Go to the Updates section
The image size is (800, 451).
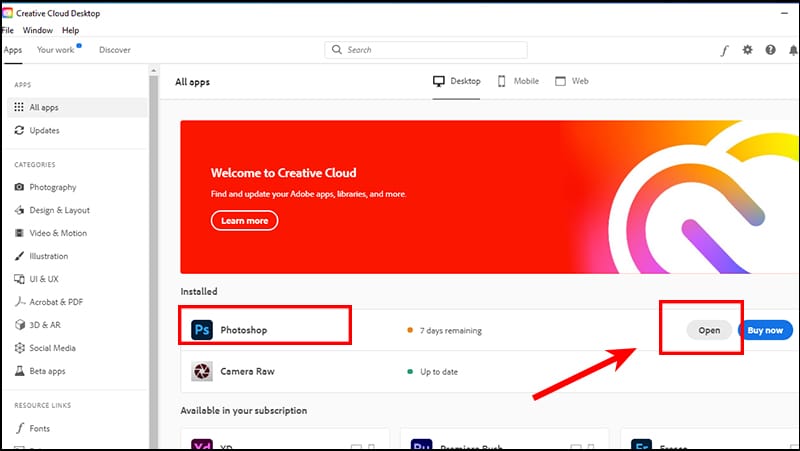click(44, 130)
